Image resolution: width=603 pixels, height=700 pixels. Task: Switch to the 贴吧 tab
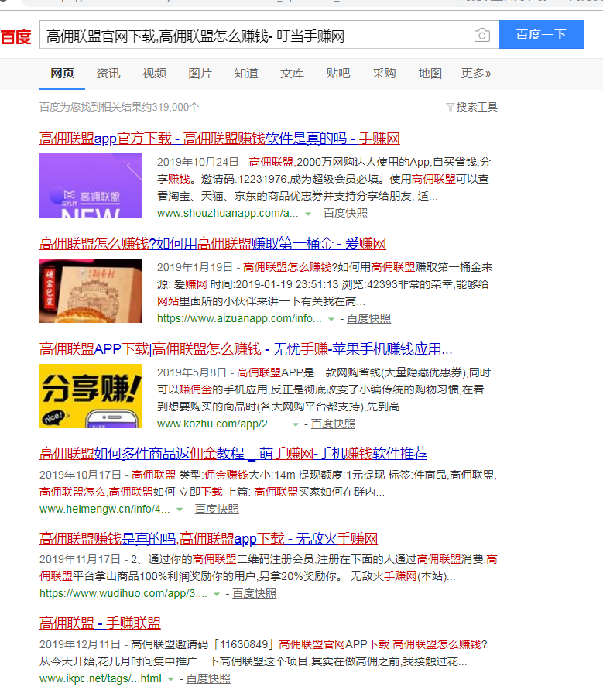click(x=337, y=74)
